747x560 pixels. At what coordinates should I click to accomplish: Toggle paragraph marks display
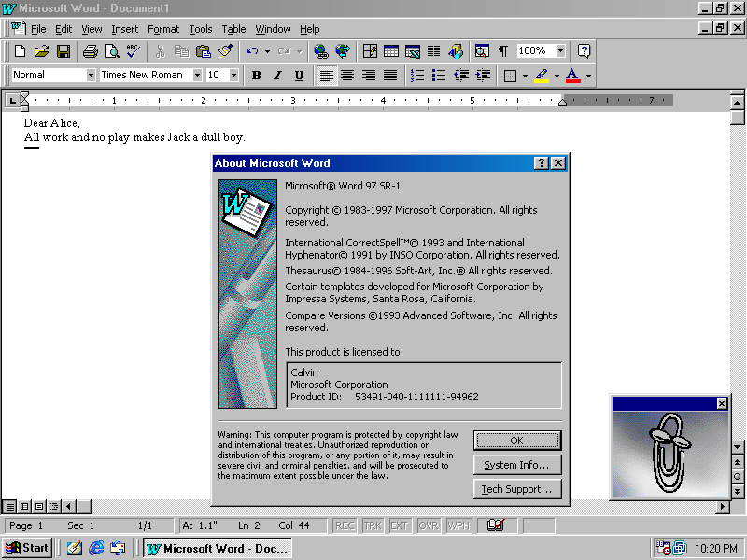[x=501, y=51]
